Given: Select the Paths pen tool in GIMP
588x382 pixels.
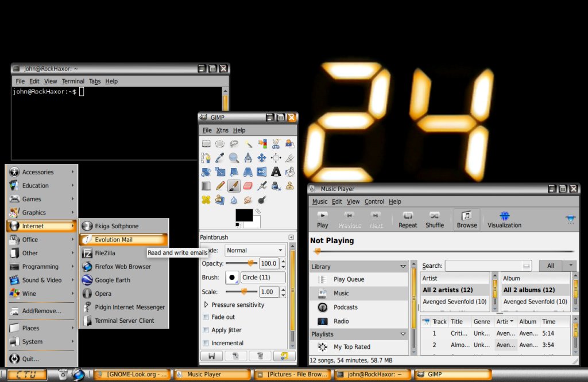Looking at the screenshot, I should click(206, 158).
